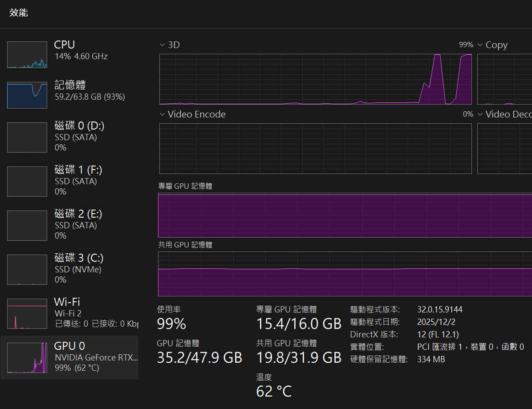Open 磁碟 2 (E:) disk graph thumbnail

point(27,226)
